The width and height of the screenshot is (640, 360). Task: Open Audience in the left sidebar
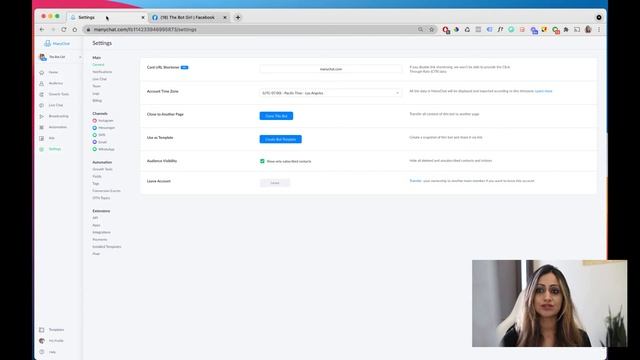pos(56,83)
